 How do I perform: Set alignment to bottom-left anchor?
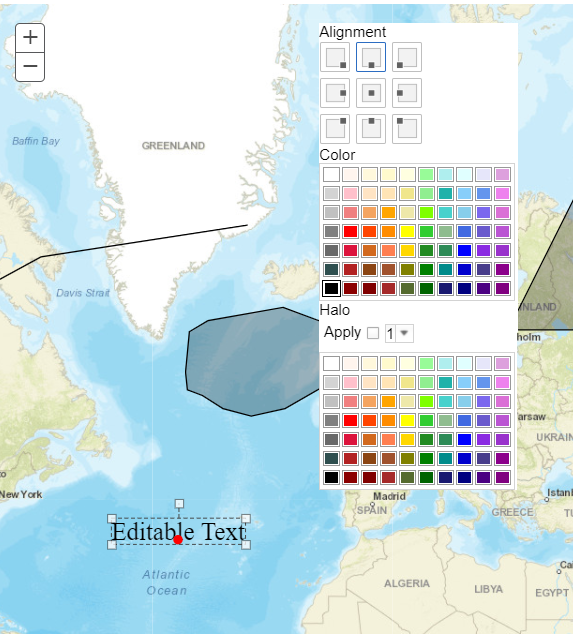coord(407,57)
